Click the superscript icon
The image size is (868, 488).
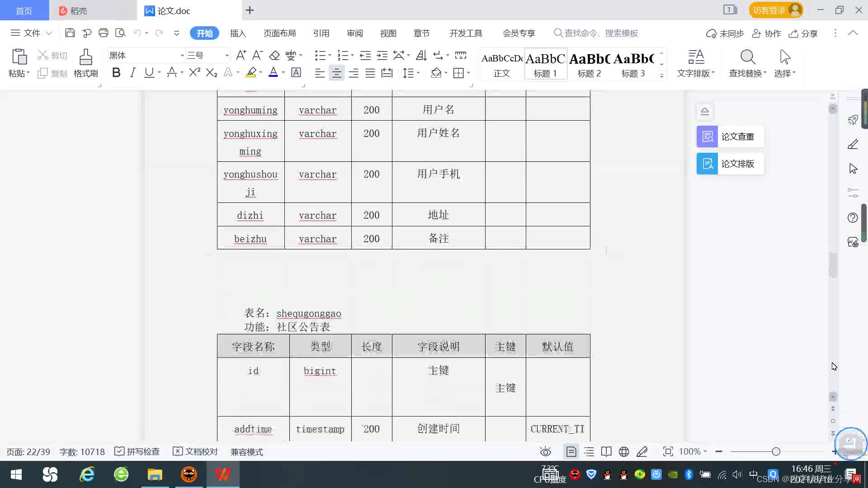pyautogui.click(x=194, y=73)
